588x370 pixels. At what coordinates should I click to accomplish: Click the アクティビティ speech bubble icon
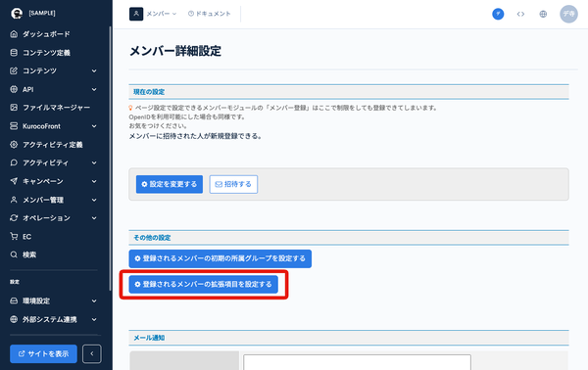(x=14, y=162)
